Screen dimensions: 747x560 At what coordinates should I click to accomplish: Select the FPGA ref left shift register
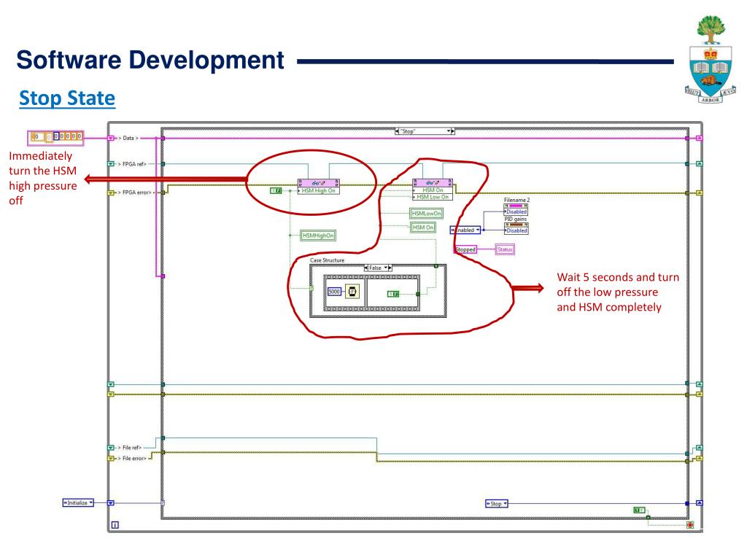111,164
